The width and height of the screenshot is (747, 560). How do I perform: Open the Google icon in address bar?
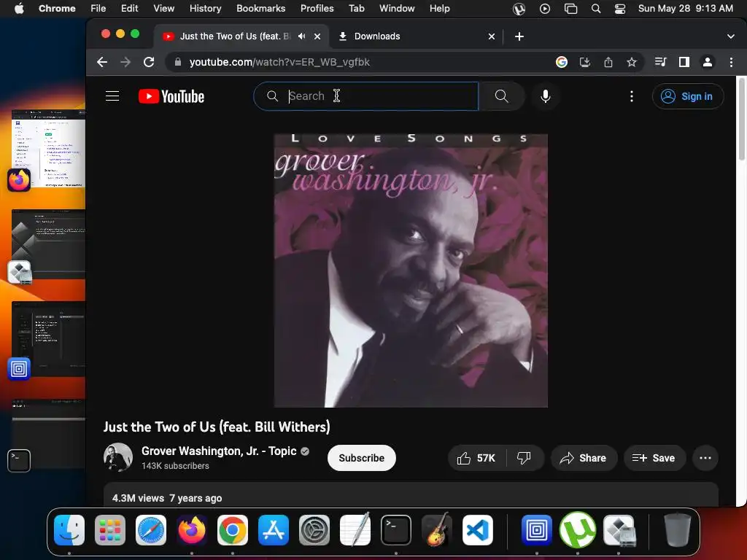click(562, 62)
